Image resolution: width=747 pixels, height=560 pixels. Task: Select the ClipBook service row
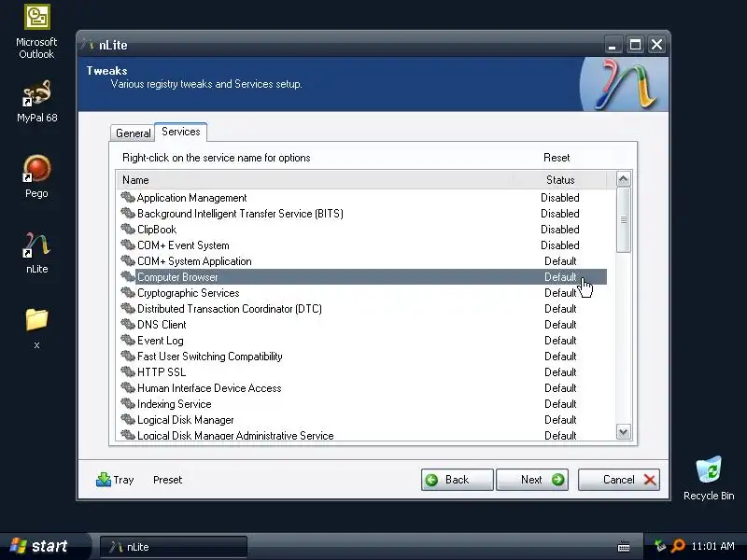click(x=363, y=229)
